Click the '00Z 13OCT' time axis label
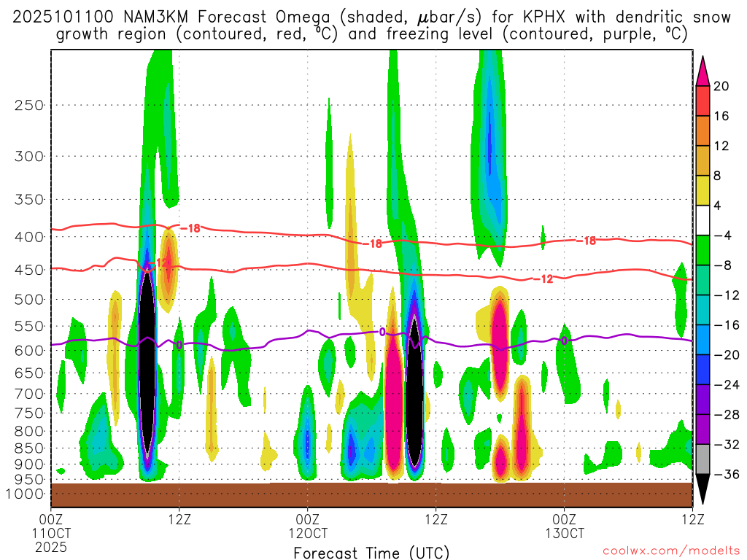The image size is (747, 560). [565, 526]
